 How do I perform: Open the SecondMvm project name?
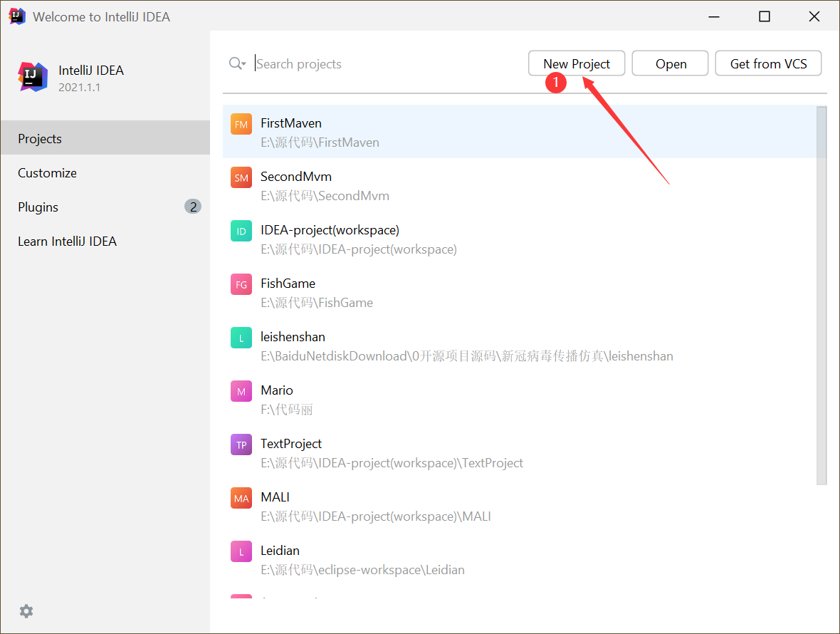pyautogui.click(x=295, y=177)
